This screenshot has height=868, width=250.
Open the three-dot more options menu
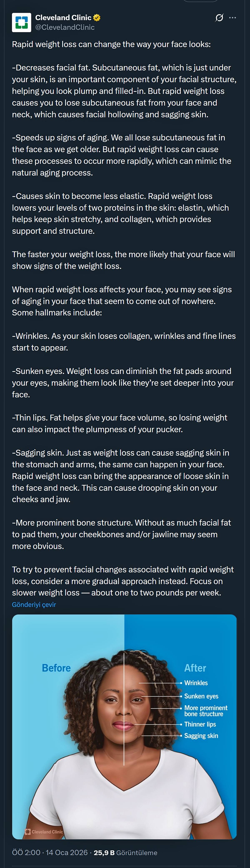tap(232, 18)
